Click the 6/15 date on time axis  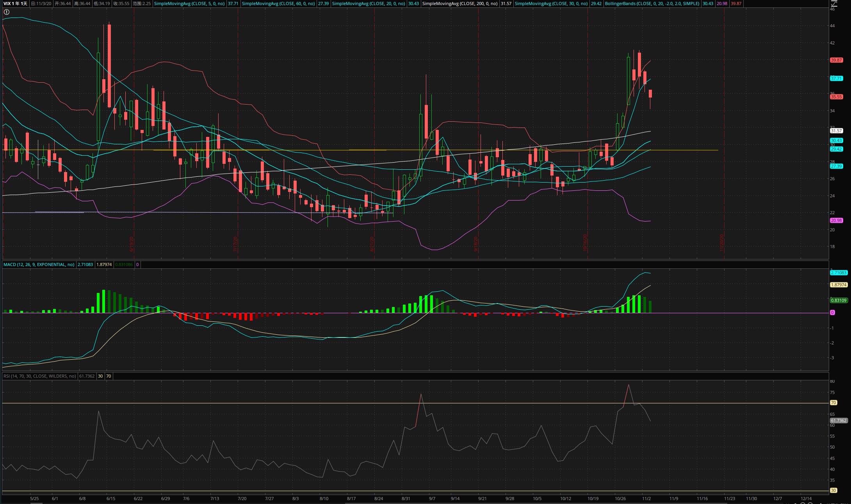(x=111, y=499)
